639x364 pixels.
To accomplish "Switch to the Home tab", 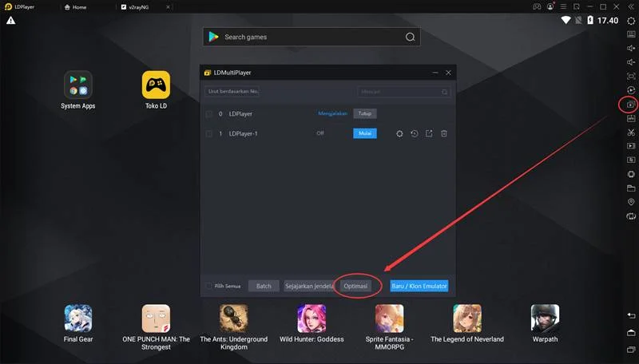I will point(75,7).
